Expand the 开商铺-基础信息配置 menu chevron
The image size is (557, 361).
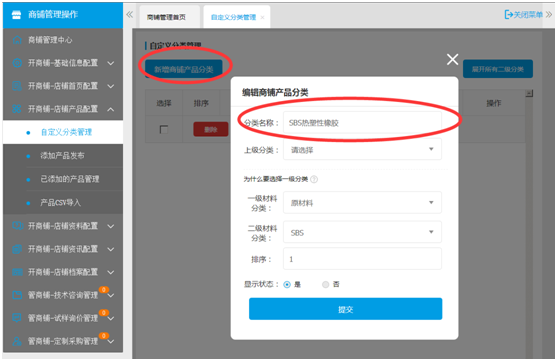coord(111,63)
